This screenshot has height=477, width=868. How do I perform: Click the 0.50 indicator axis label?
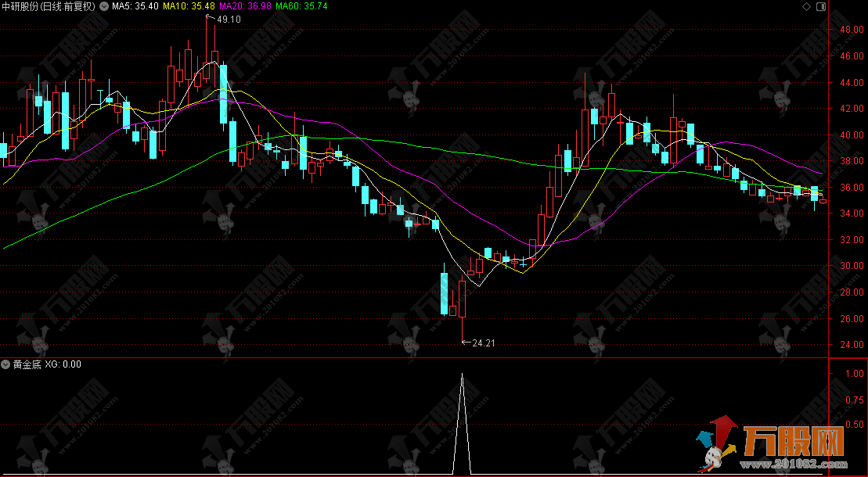pos(854,425)
